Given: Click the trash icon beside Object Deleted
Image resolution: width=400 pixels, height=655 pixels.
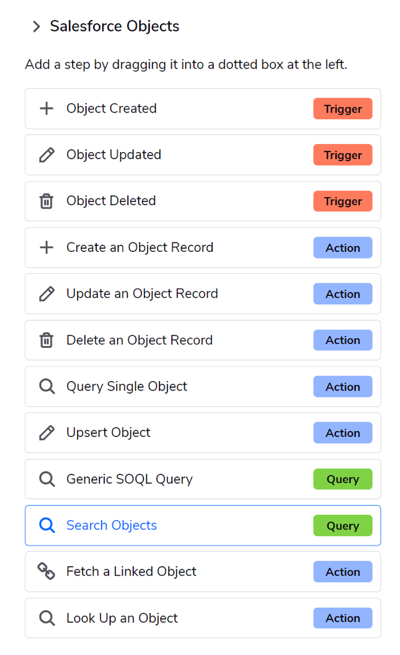Looking at the screenshot, I should [x=46, y=201].
